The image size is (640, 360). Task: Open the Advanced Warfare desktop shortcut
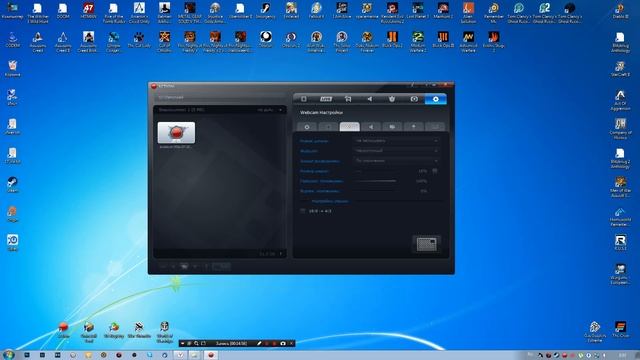click(x=468, y=42)
